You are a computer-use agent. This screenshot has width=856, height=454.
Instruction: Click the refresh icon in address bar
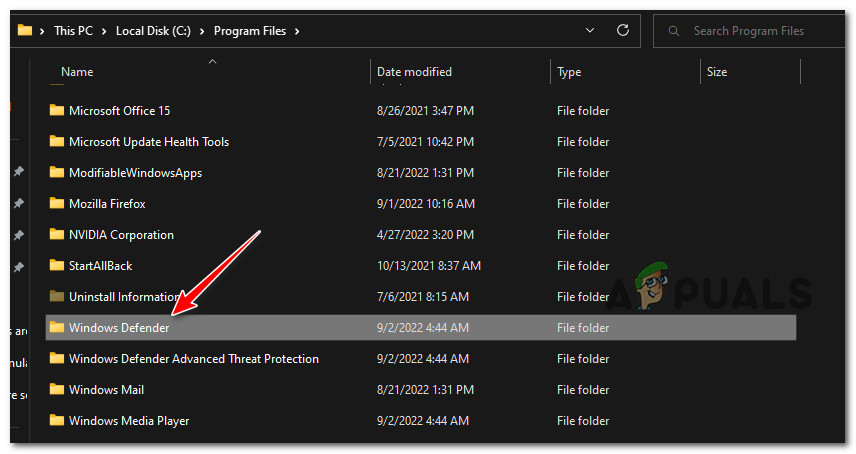point(623,31)
